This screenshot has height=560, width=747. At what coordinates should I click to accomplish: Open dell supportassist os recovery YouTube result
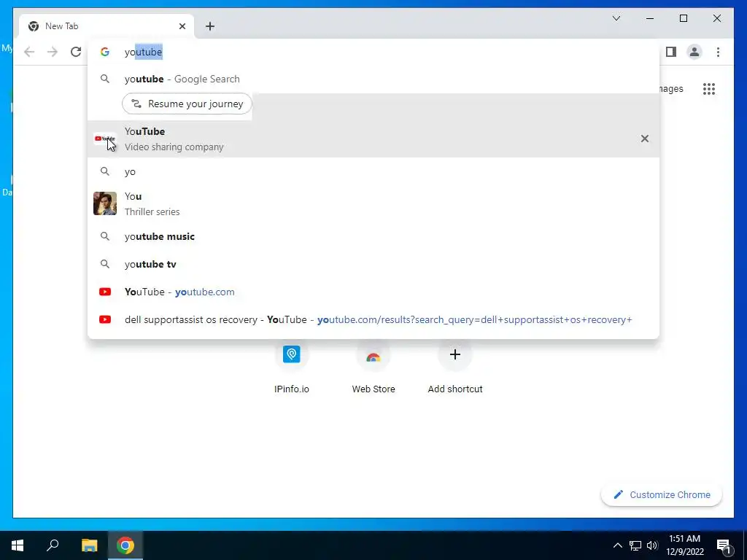373,319
